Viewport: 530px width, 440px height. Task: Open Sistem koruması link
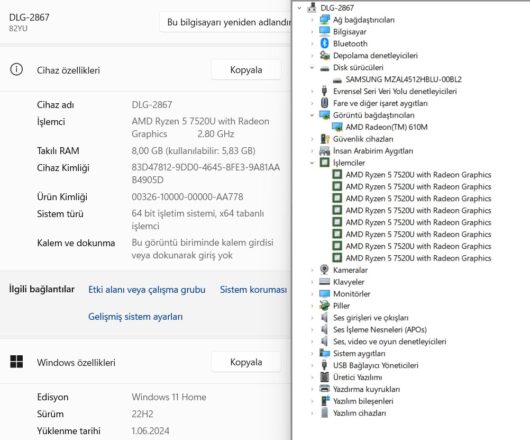click(x=254, y=290)
